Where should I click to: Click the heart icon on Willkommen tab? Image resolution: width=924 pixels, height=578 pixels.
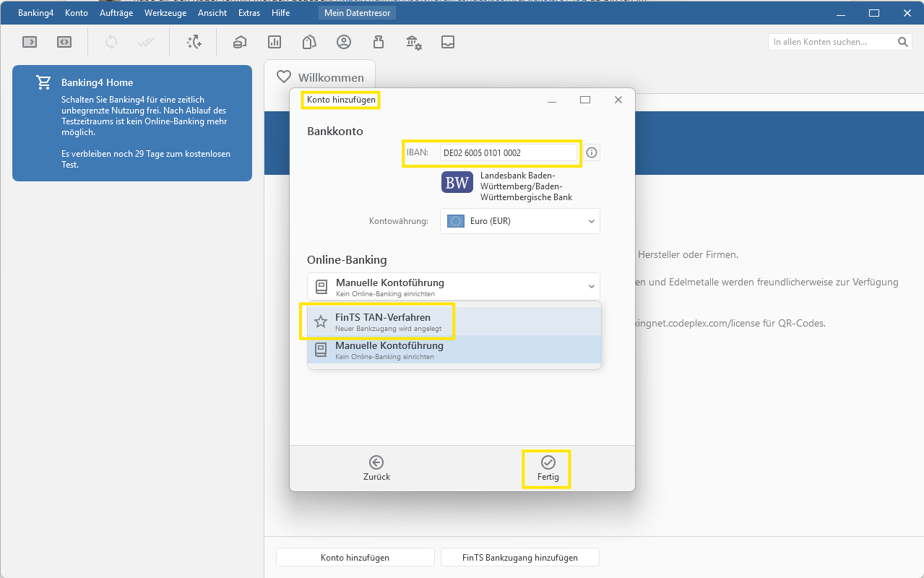[x=284, y=77]
